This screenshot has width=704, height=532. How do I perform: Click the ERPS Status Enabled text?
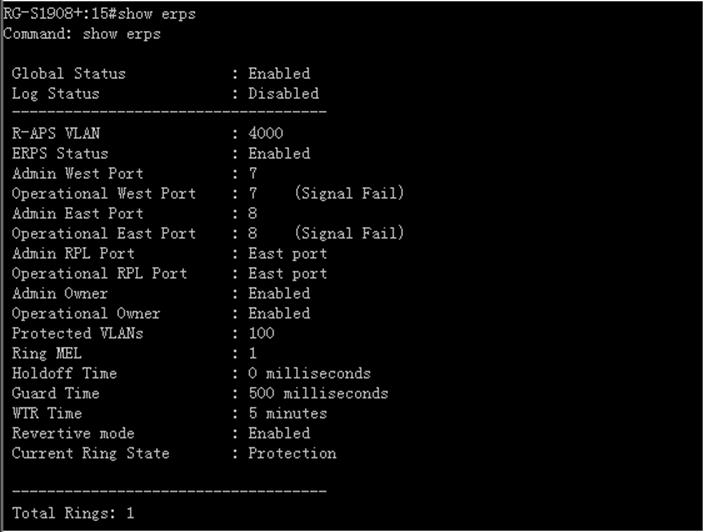279,154
